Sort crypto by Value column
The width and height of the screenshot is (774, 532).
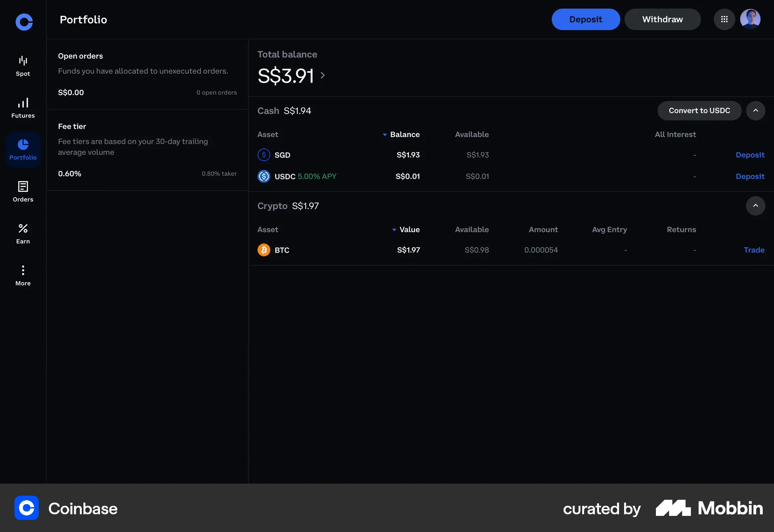pyautogui.click(x=409, y=230)
